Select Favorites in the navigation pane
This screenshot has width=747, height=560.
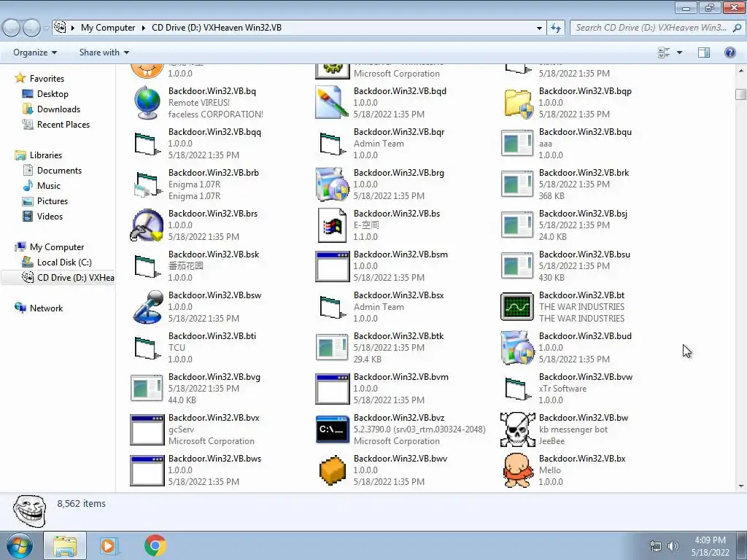tap(47, 79)
